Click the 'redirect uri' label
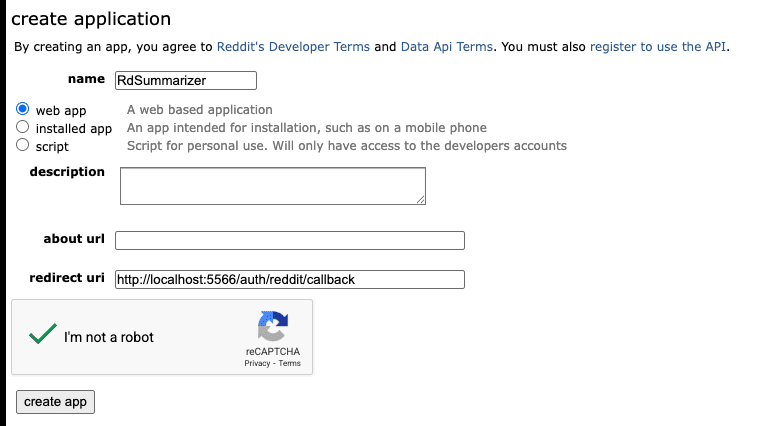The height and width of the screenshot is (426, 784). [x=67, y=278]
